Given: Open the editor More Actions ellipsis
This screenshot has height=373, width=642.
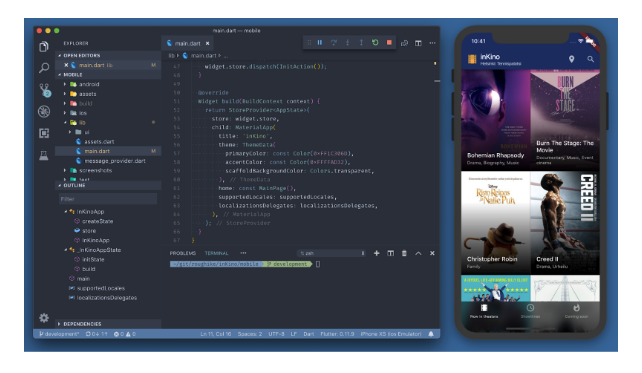Looking at the screenshot, I should (432, 43).
